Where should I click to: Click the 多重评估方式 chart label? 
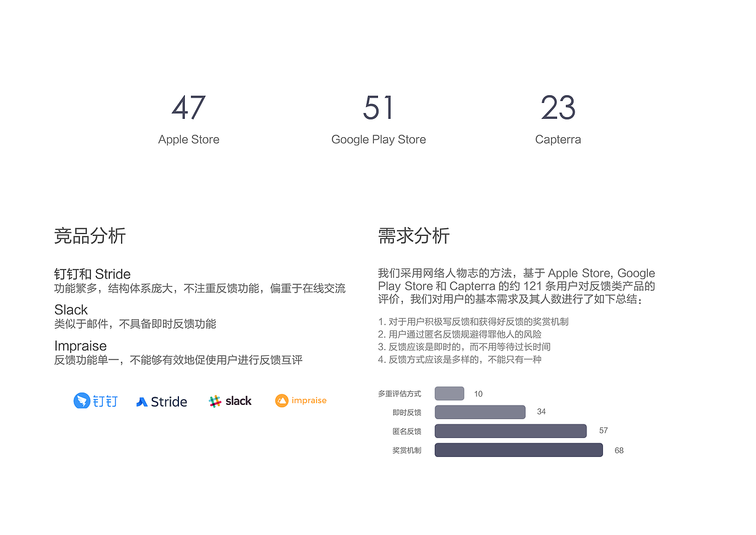click(400, 394)
